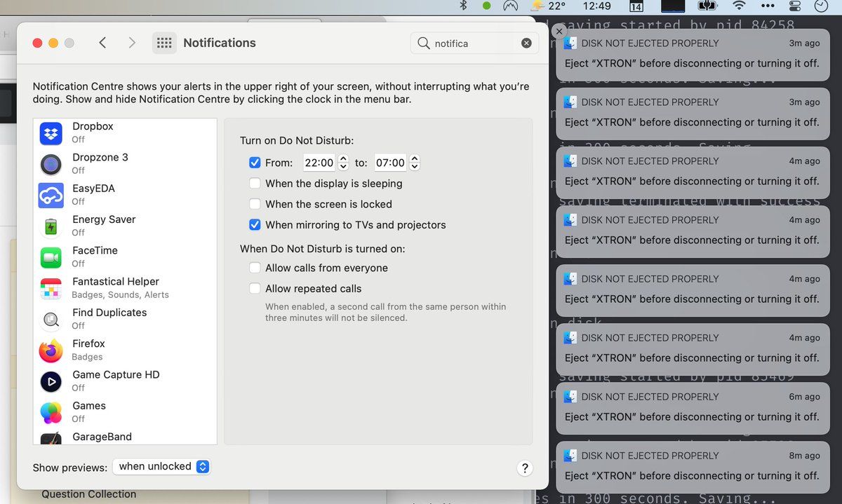Click the top DISK NOT EJECTED PROPERLY notification
Image resolution: width=842 pixels, height=504 pixels.
(x=692, y=53)
